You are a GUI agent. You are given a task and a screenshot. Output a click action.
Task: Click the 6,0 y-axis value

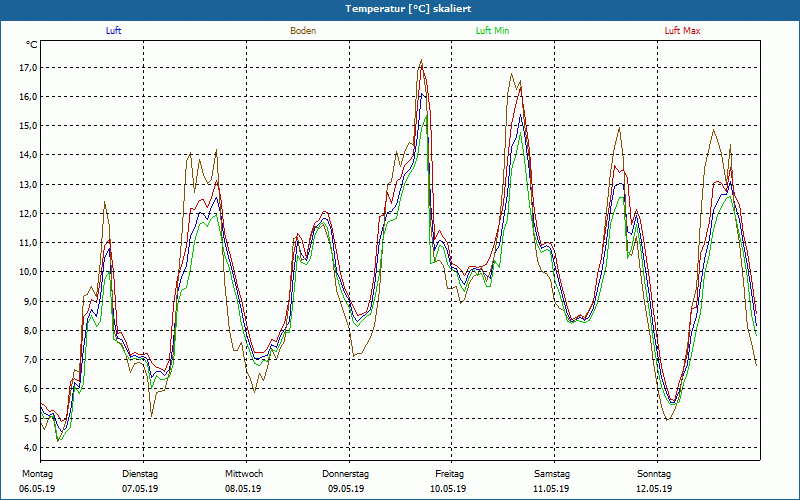click(x=30, y=389)
